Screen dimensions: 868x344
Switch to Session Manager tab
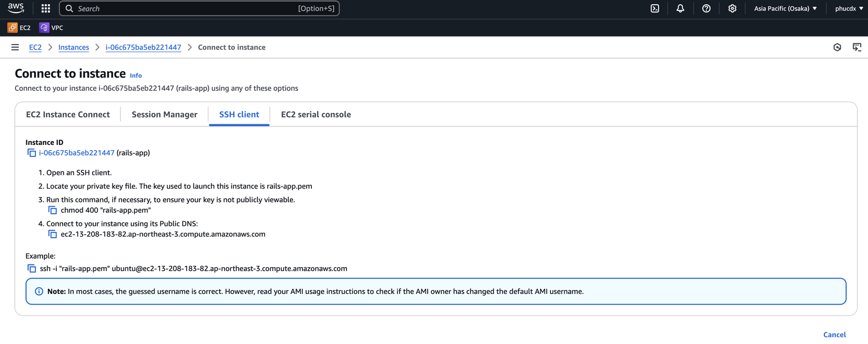click(165, 114)
